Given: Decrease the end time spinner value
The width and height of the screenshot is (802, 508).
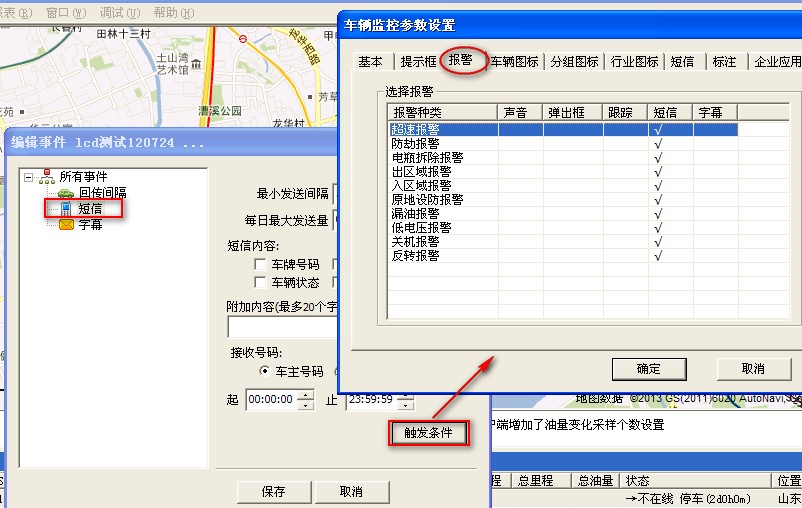Looking at the screenshot, I should (x=405, y=405).
